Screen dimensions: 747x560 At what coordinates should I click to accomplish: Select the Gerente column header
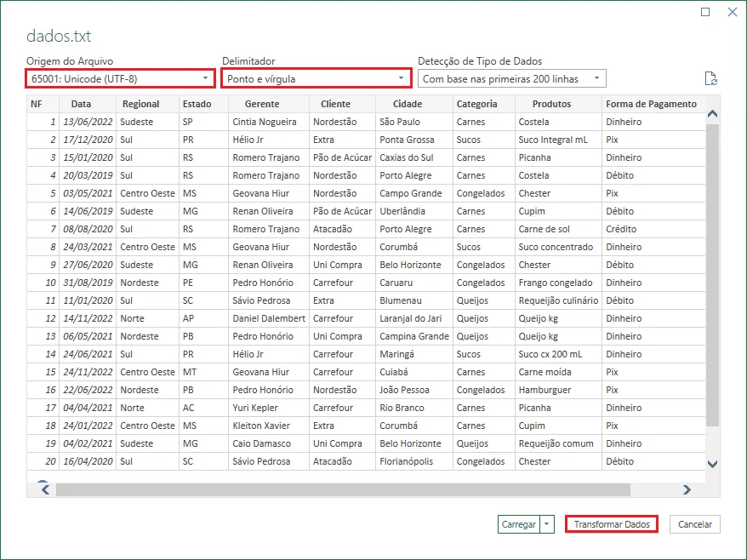pos(269,104)
